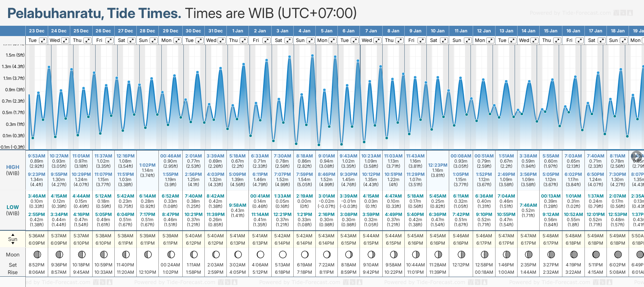644x287 pixels.
Task: Click the moon phase icon for 17 Jan
Action: tap(596, 255)
